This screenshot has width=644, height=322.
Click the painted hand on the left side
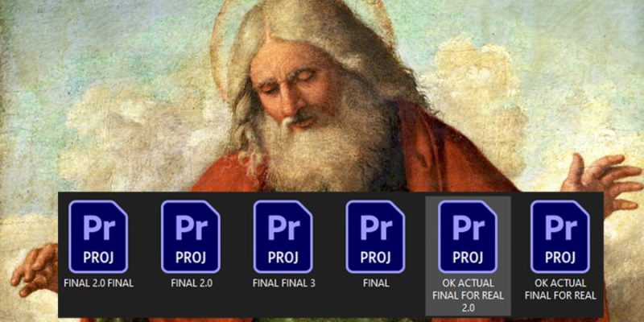[35, 270]
